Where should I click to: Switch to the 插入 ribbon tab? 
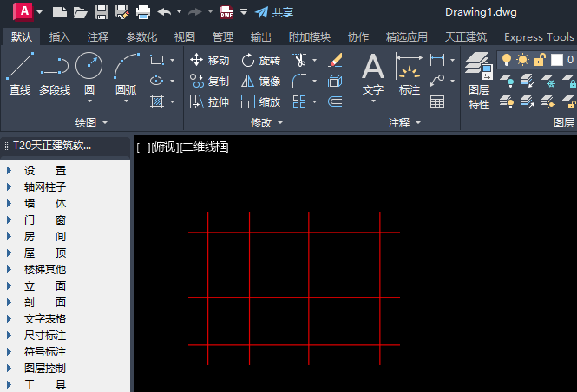tap(60, 36)
